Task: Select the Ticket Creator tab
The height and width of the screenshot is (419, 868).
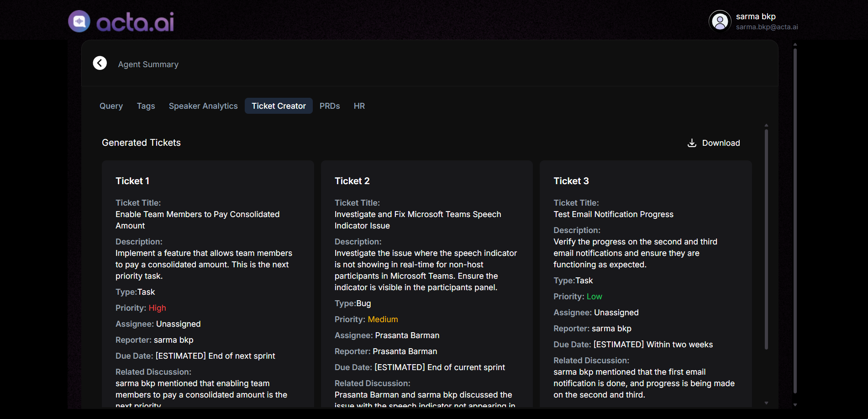Action: (x=279, y=106)
